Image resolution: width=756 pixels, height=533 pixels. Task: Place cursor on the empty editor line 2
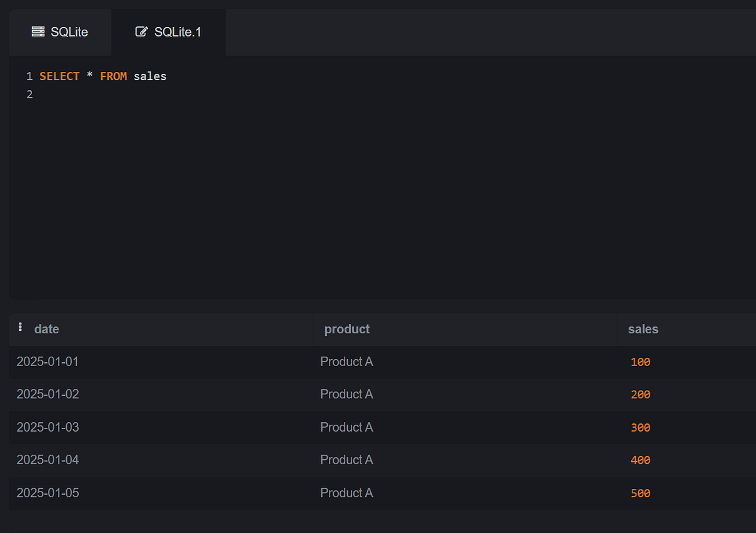tap(189, 95)
